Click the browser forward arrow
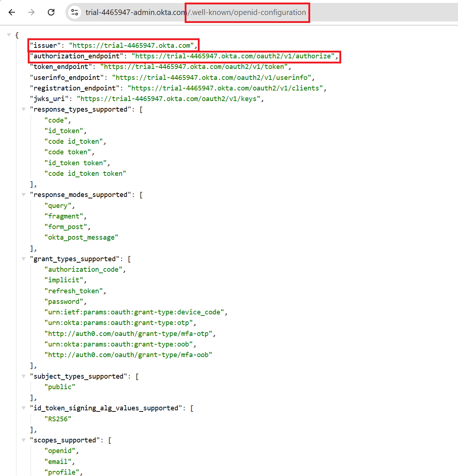 (31, 12)
